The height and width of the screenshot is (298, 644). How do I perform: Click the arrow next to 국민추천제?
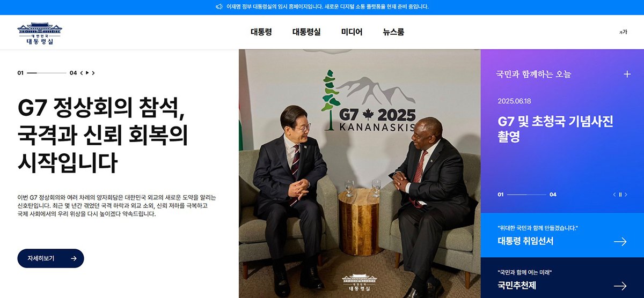(x=620, y=286)
